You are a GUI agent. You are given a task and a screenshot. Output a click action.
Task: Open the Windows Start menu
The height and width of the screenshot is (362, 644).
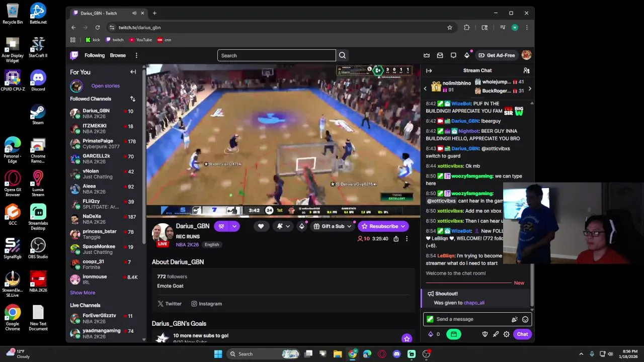pos(218,354)
